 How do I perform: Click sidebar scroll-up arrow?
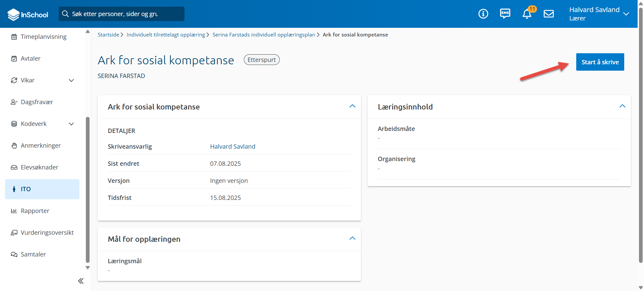(88, 31)
